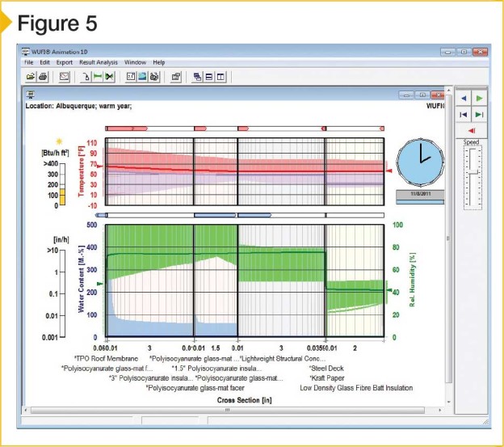
Task: Click the camera toolbar icon
Action: point(154,77)
